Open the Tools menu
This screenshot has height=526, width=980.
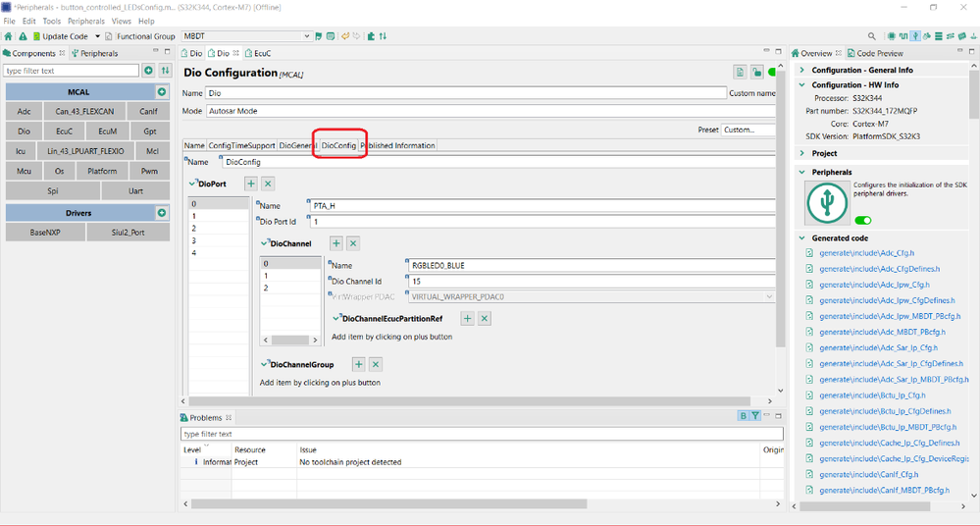52,22
